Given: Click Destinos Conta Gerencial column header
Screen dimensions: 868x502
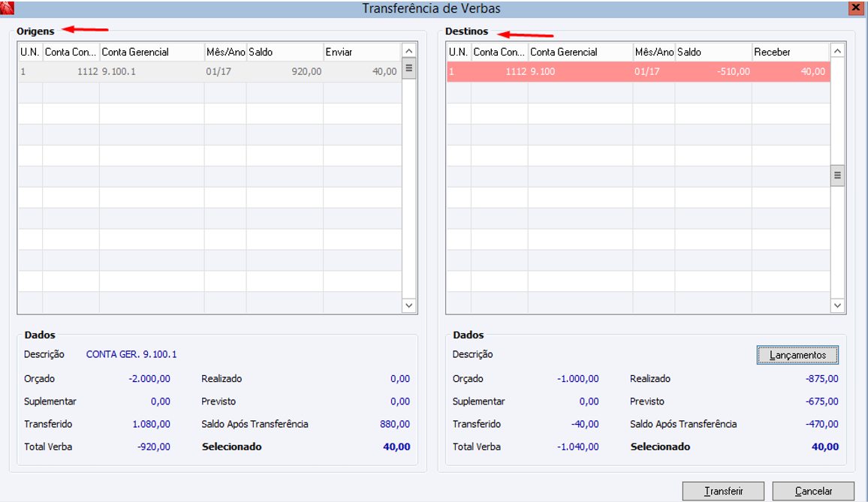Looking at the screenshot, I should [x=580, y=52].
